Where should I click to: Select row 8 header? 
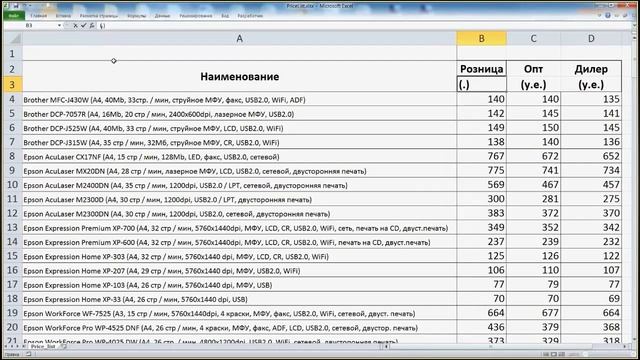click(x=12, y=156)
